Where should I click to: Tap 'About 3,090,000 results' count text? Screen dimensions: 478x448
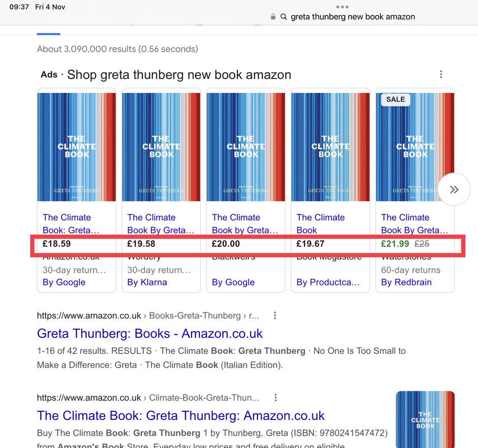pos(118,49)
